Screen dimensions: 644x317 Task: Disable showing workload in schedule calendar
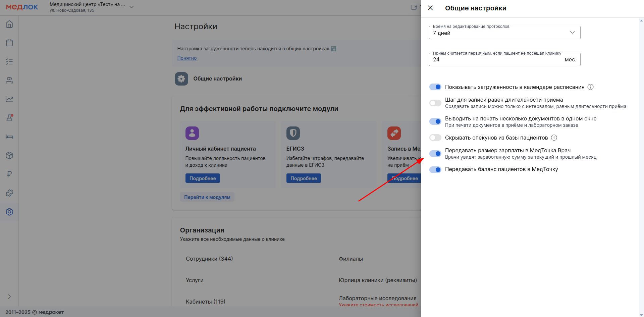point(435,87)
